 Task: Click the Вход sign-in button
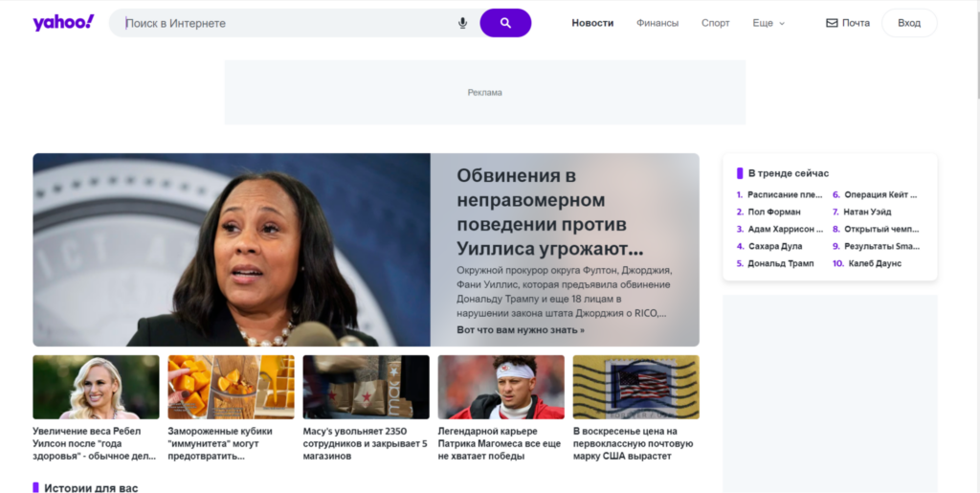click(x=909, y=23)
